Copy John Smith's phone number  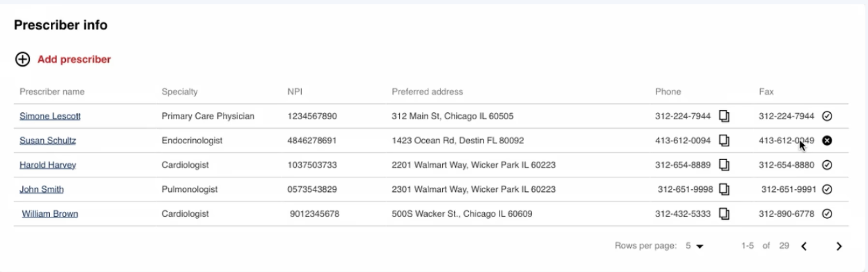[x=724, y=189]
